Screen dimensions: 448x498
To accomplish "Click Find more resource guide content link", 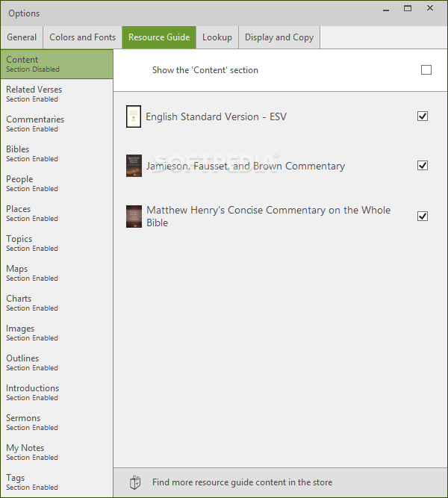I will (x=242, y=482).
